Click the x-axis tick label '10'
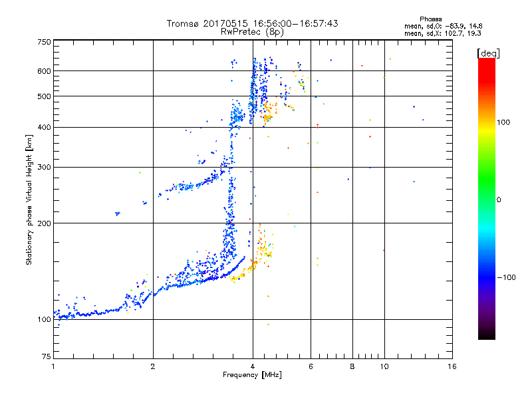Screen dimensions: 532x399 click(x=384, y=366)
